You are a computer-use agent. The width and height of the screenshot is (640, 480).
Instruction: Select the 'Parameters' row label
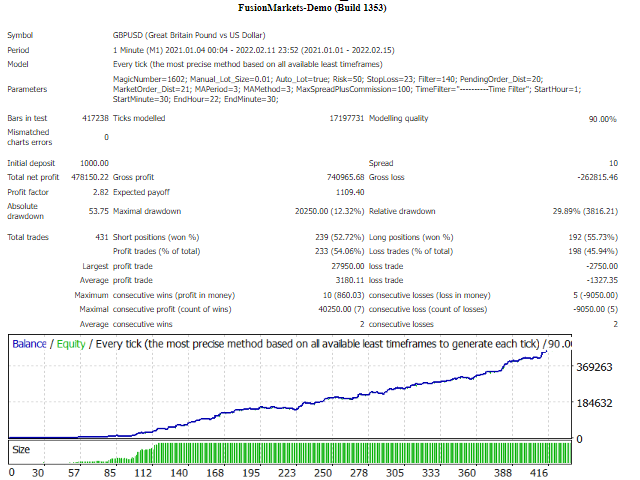(27, 89)
